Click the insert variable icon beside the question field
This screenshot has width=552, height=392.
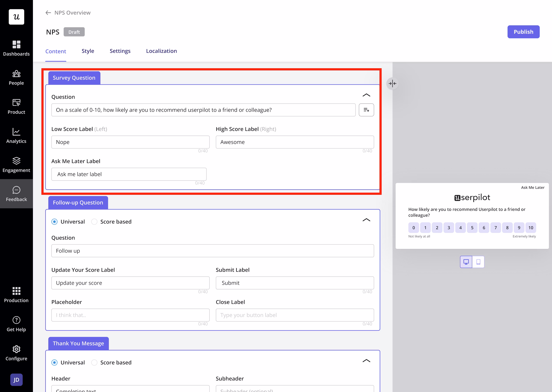tap(366, 110)
